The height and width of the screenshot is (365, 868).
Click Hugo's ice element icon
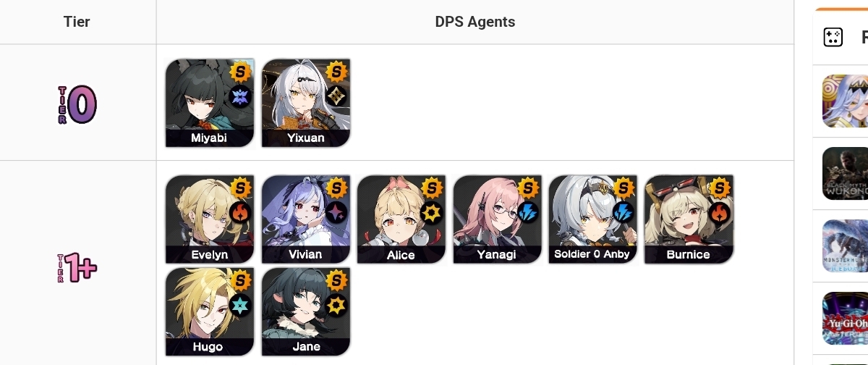239,305
